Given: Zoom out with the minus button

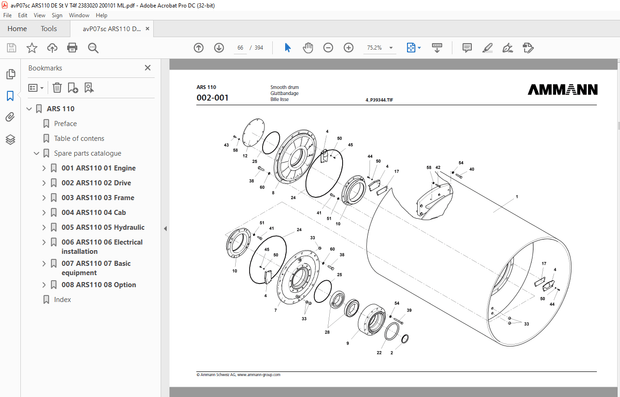Looking at the screenshot, I should click(328, 48).
